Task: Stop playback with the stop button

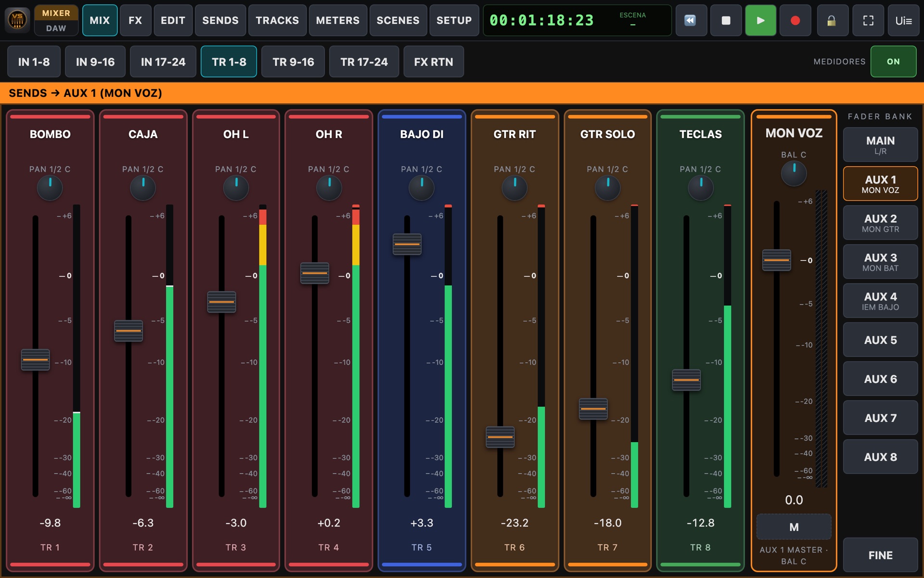Action: pos(726,20)
